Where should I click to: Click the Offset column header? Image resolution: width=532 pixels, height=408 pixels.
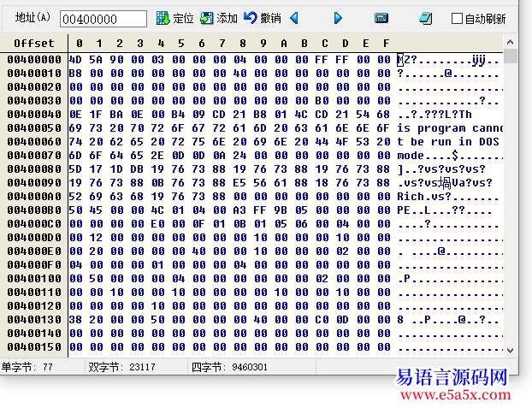[x=33, y=43]
